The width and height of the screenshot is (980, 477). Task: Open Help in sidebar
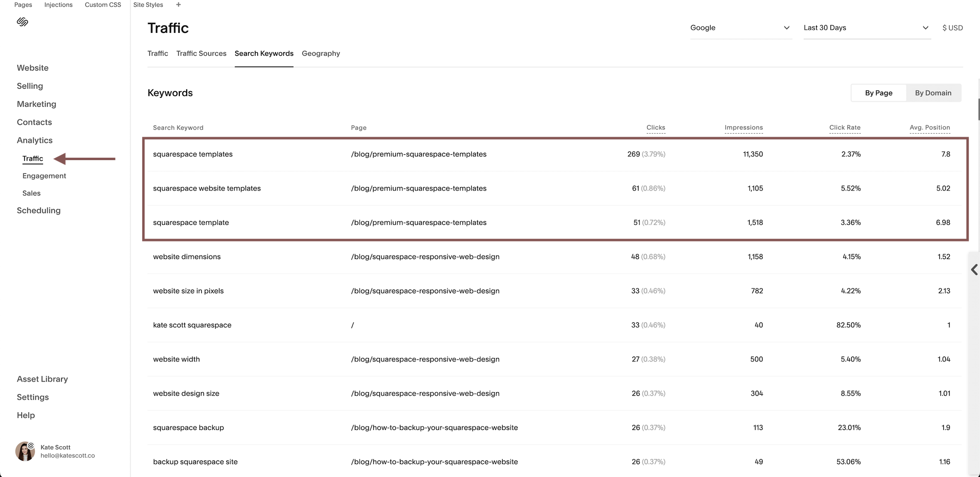[x=26, y=415]
